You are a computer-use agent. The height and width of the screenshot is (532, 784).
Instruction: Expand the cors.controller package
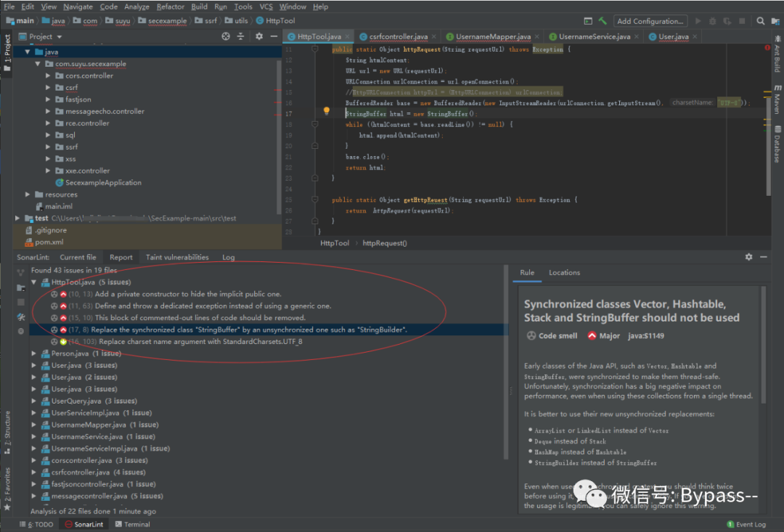click(x=48, y=75)
